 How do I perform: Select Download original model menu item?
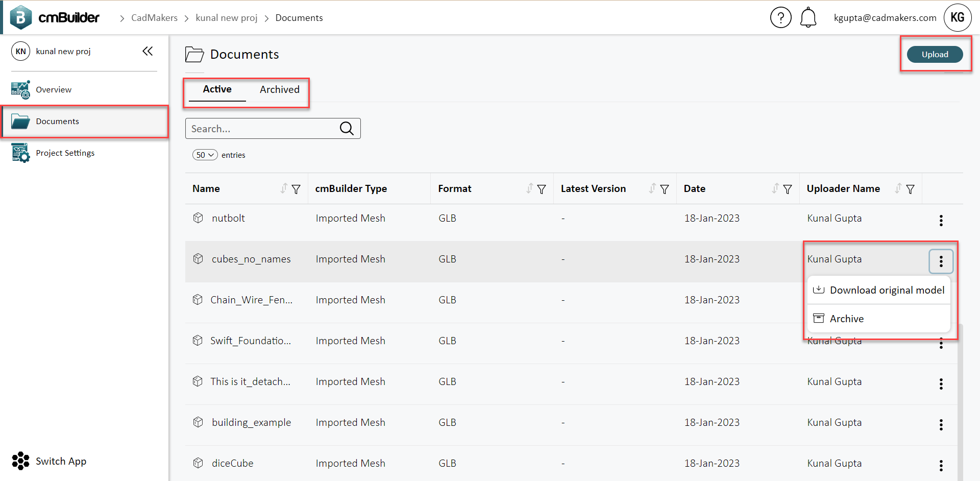click(x=879, y=290)
